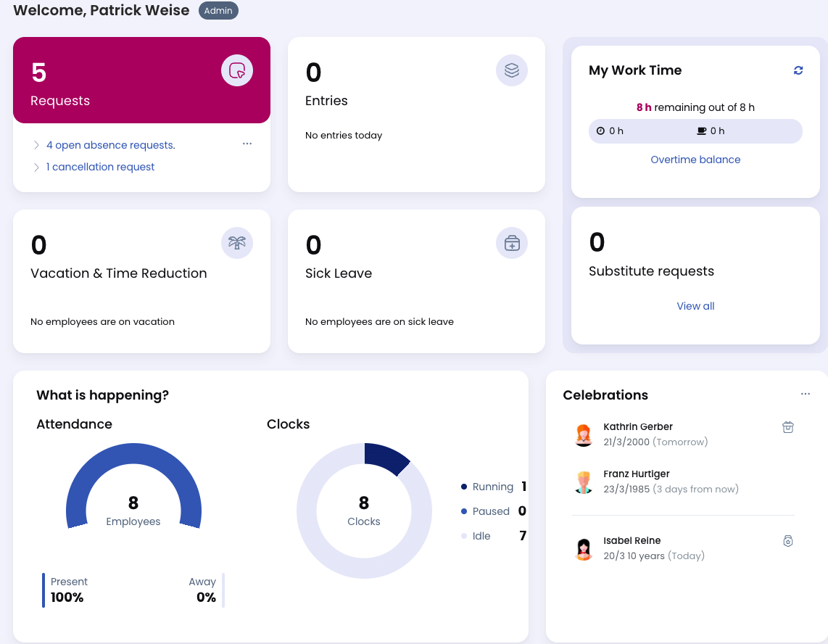The image size is (828, 644).
Task: Click anniversary medal icon beside Isabel Reine
Action: [x=788, y=541]
